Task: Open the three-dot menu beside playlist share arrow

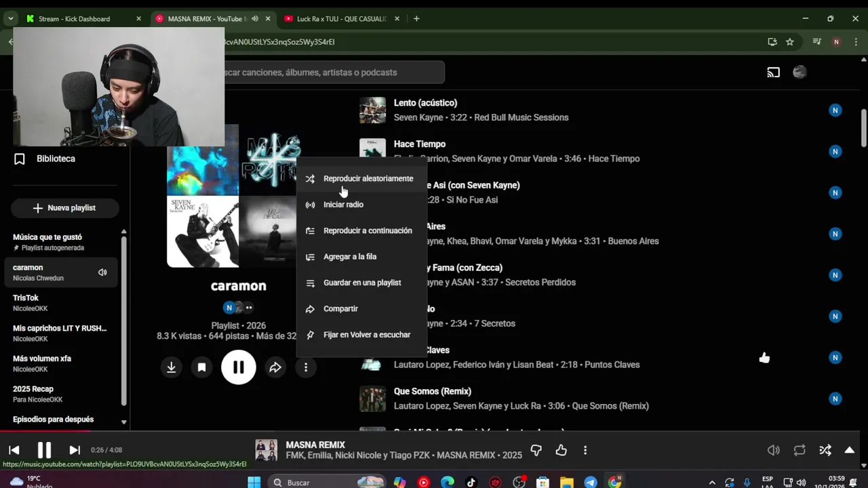Action: tap(306, 367)
